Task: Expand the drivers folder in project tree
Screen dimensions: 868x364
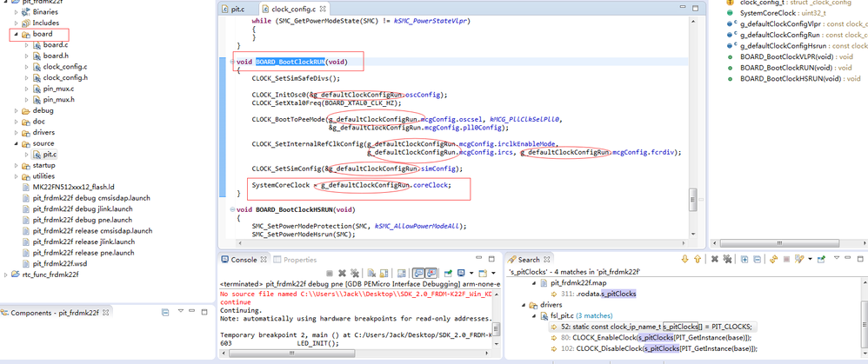Action: pyautogui.click(x=16, y=133)
